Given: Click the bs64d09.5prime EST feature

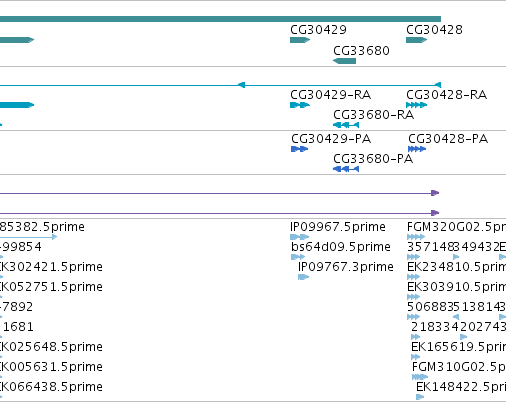Looking at the screenshot, I should pyautogui.click(x=298, y=257).
